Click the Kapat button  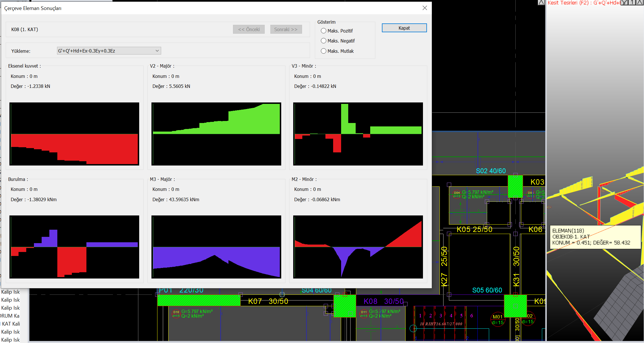click(x=404, y=28)
